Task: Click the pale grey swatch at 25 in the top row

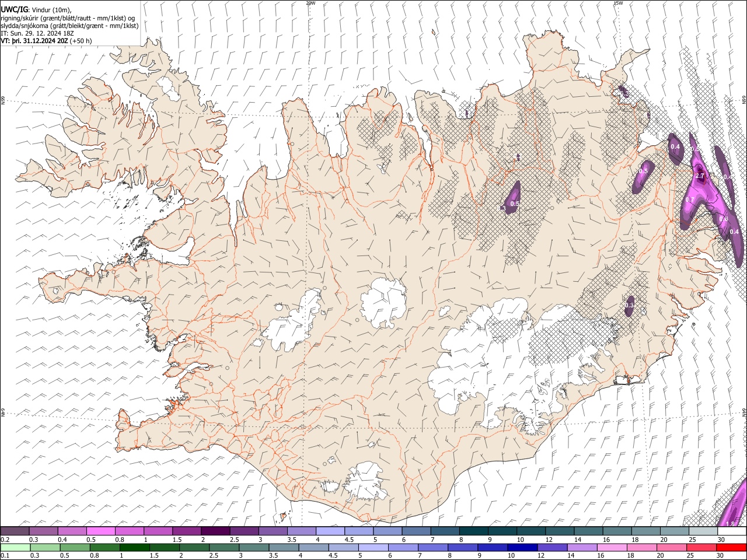Action: coord(703,531)
